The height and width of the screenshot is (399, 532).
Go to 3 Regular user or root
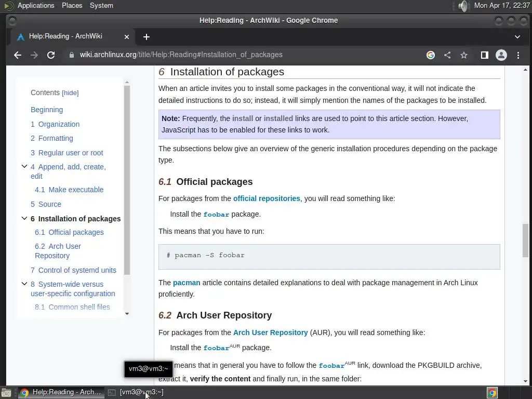67,153
